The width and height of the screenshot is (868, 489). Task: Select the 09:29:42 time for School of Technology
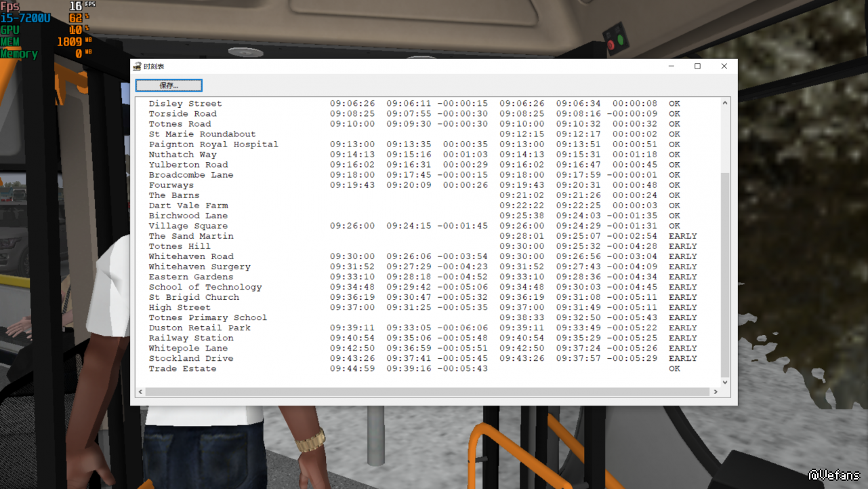(x=409, y=287)
